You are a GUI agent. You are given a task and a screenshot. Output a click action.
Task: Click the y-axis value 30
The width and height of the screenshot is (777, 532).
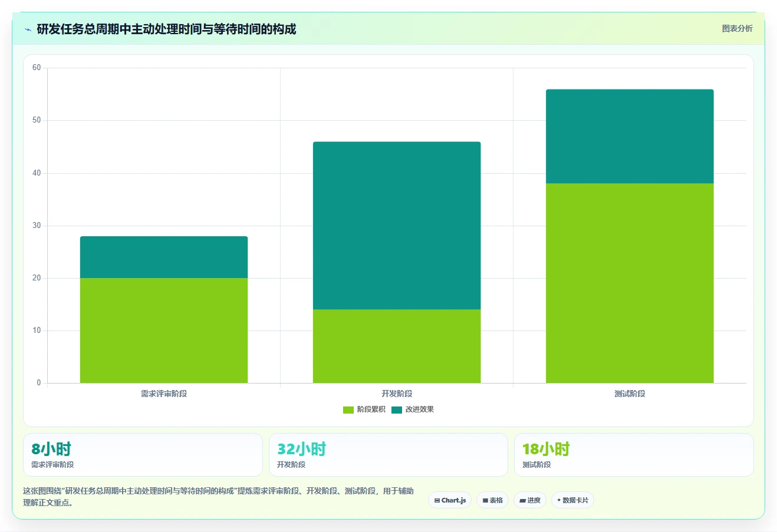pos(37,226)
